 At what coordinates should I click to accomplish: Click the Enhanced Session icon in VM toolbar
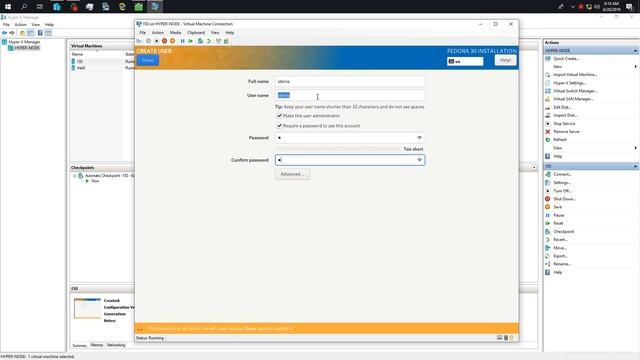pos(218,41)
